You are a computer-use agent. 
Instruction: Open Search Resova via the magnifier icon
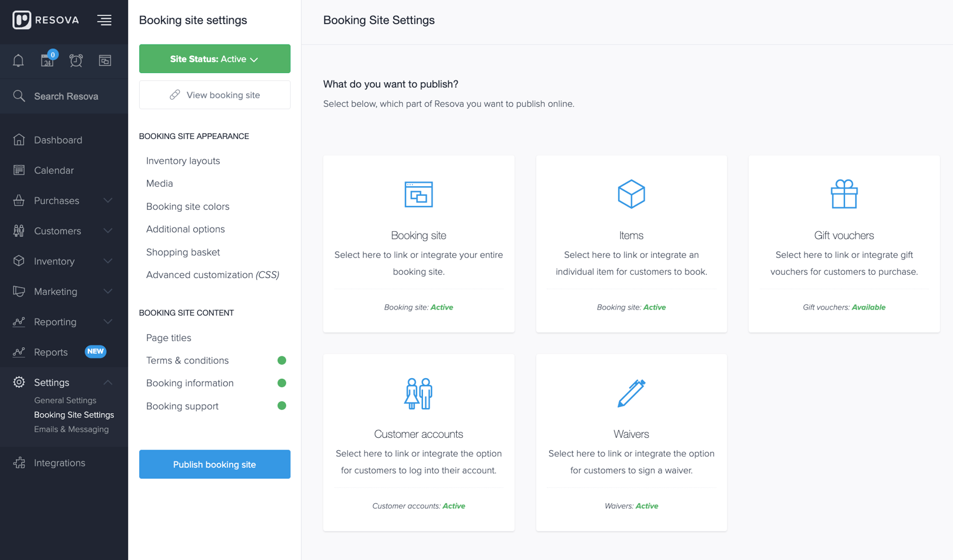[x=19, y=96]
